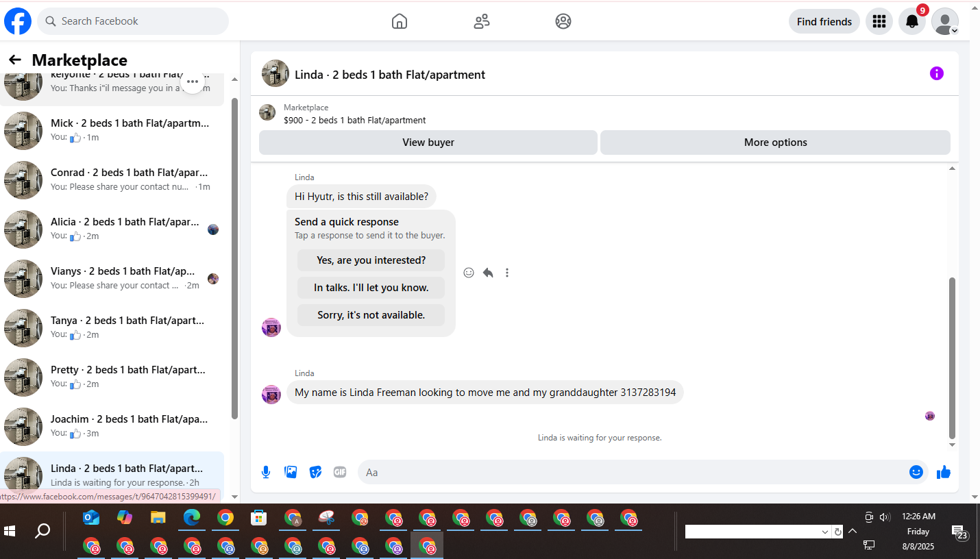Open the three-dot options on Kelyonte chat

pos(193,82)
